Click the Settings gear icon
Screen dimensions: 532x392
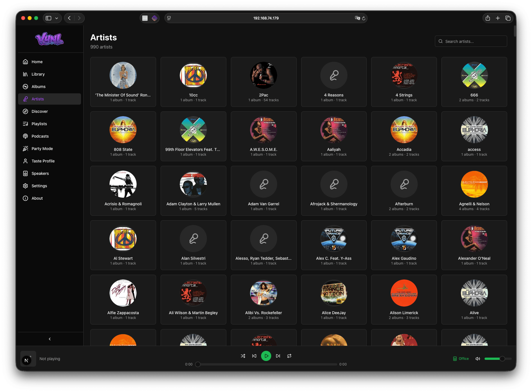(25, 186)
